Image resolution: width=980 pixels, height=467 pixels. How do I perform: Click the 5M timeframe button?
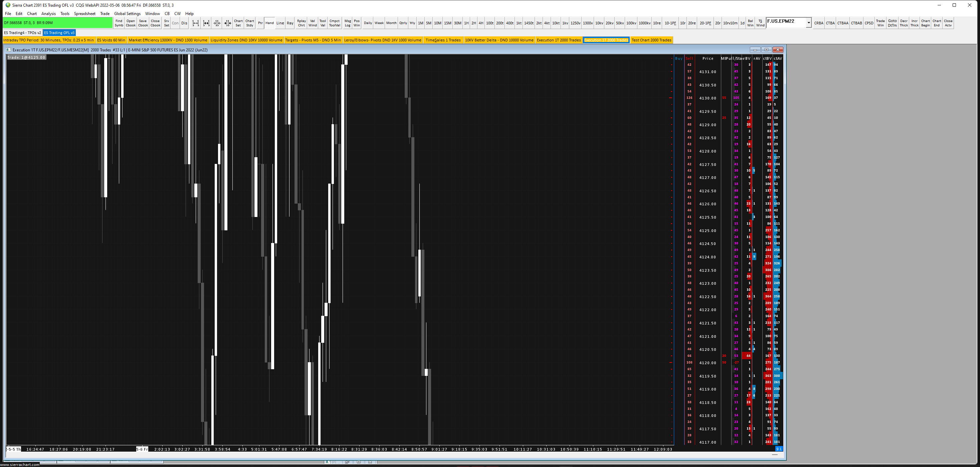point(428,23)
